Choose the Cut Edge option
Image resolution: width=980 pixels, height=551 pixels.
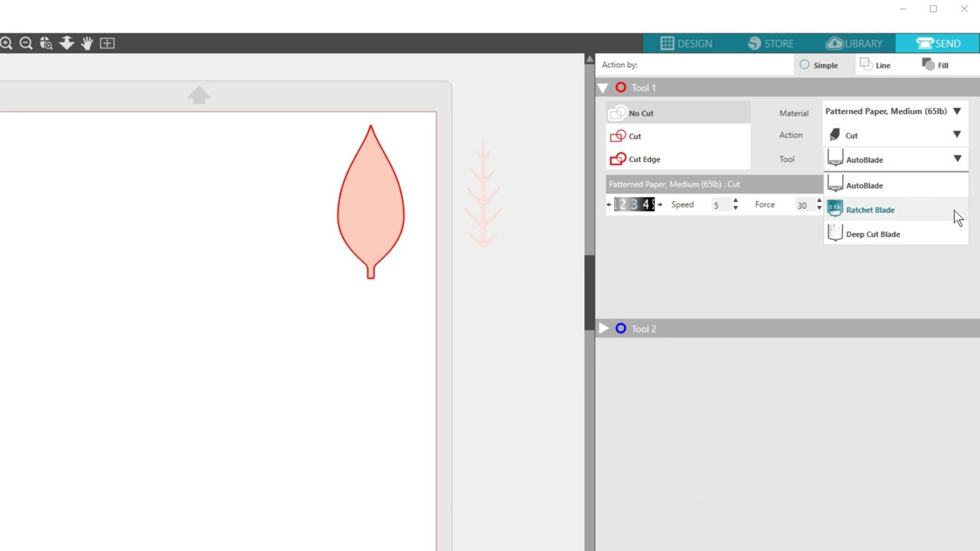point(678,159)
